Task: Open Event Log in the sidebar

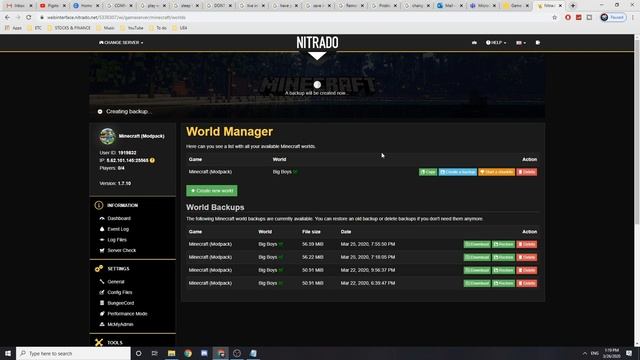Action: [x=118, y=229]
